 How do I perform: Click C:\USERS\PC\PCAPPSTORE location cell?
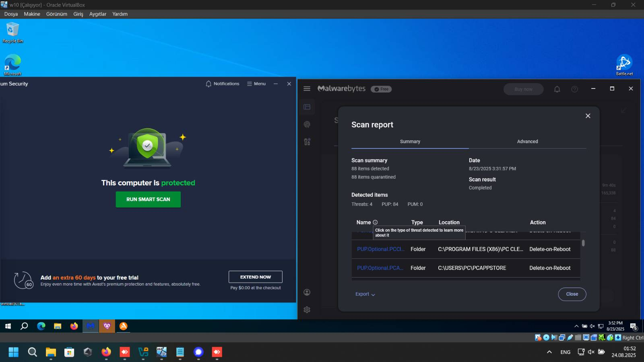(472, 268)
